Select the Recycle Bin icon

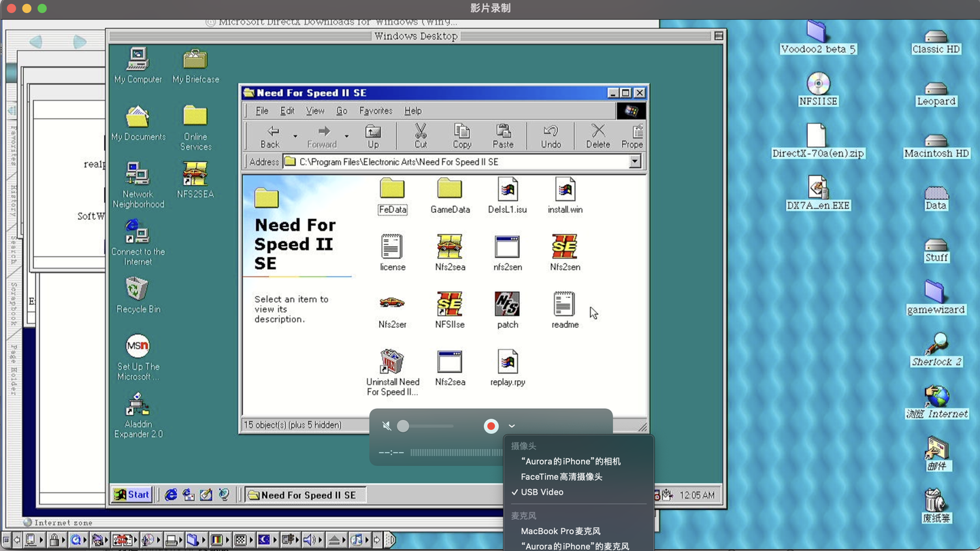pyautogui.click(x=138, y=295)
